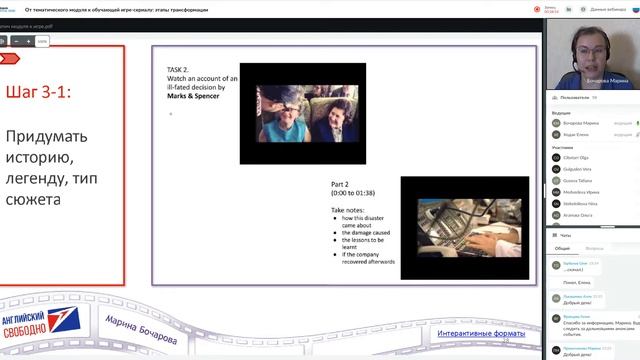
Task: Zoom out the PDF with minus button
Action: tap(16, 41)
